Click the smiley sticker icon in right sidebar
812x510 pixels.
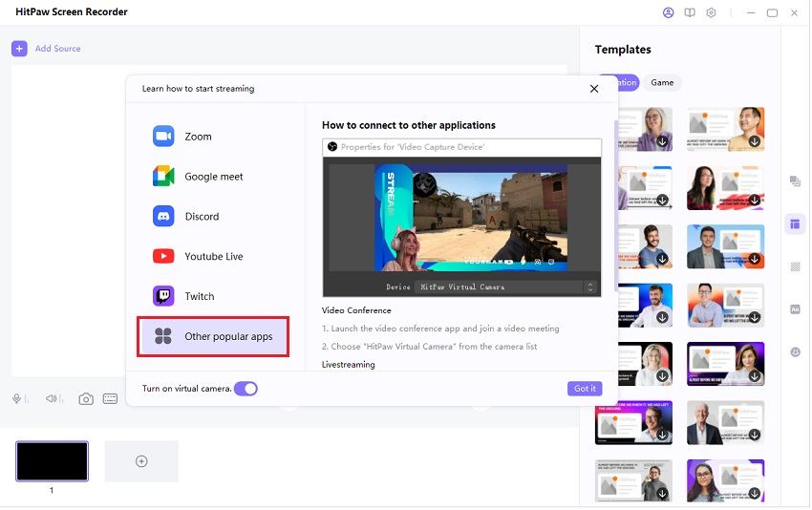[795, 352]
